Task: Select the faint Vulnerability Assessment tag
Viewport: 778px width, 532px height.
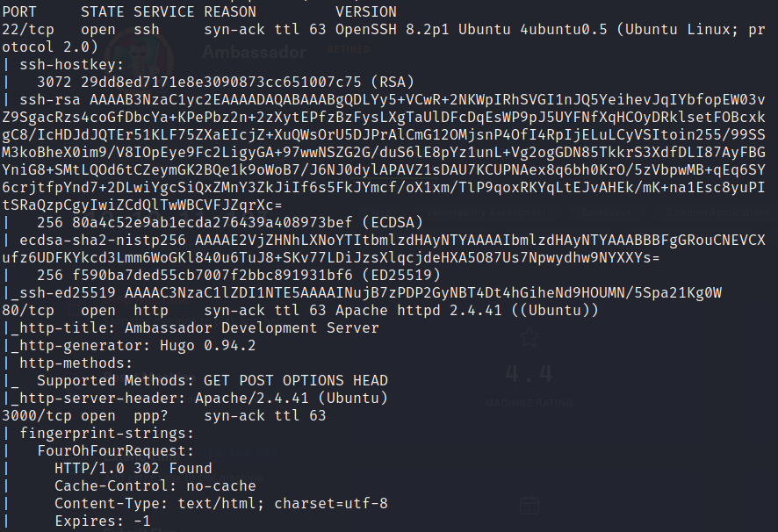Action: (486, 213)
